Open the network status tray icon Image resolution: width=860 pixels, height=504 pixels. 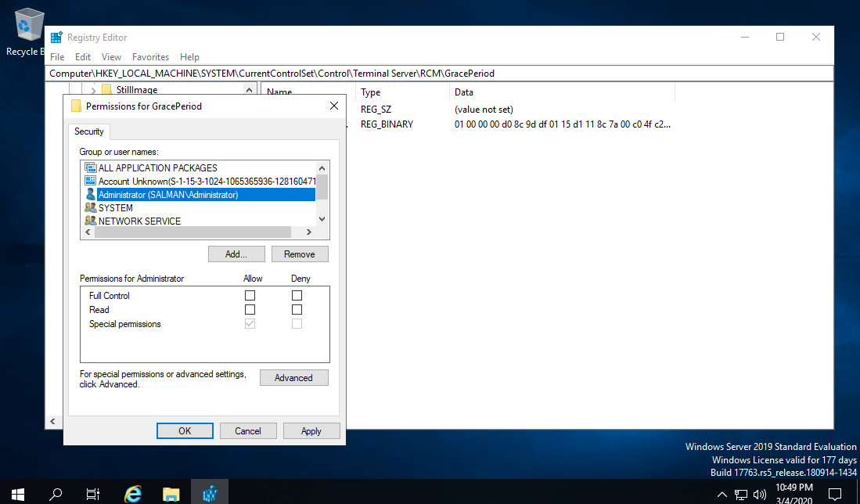point(741,494)
